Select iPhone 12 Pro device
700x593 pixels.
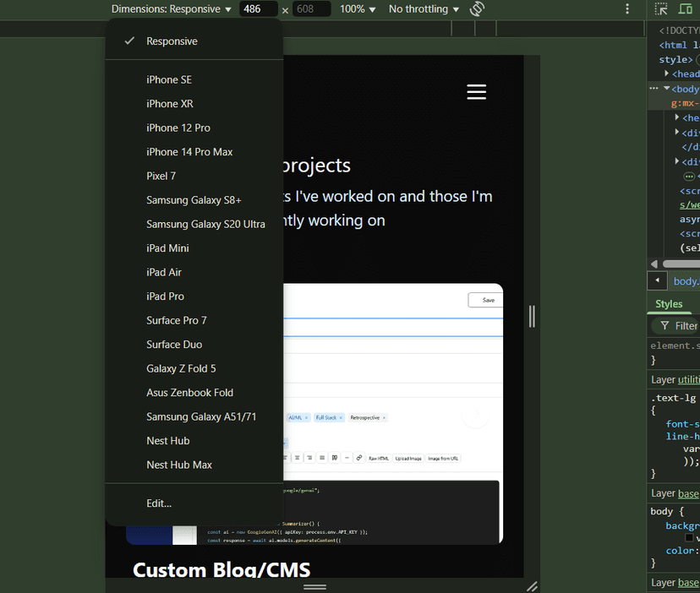pos(194,128)
